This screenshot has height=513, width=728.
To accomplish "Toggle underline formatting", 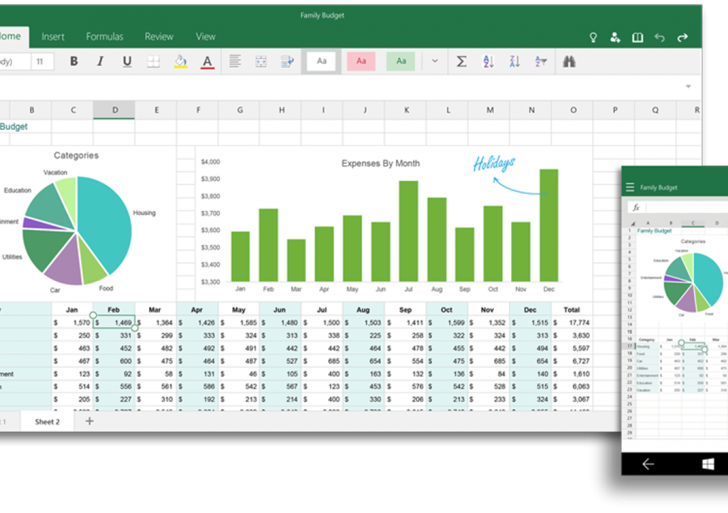I will (127, 61).
